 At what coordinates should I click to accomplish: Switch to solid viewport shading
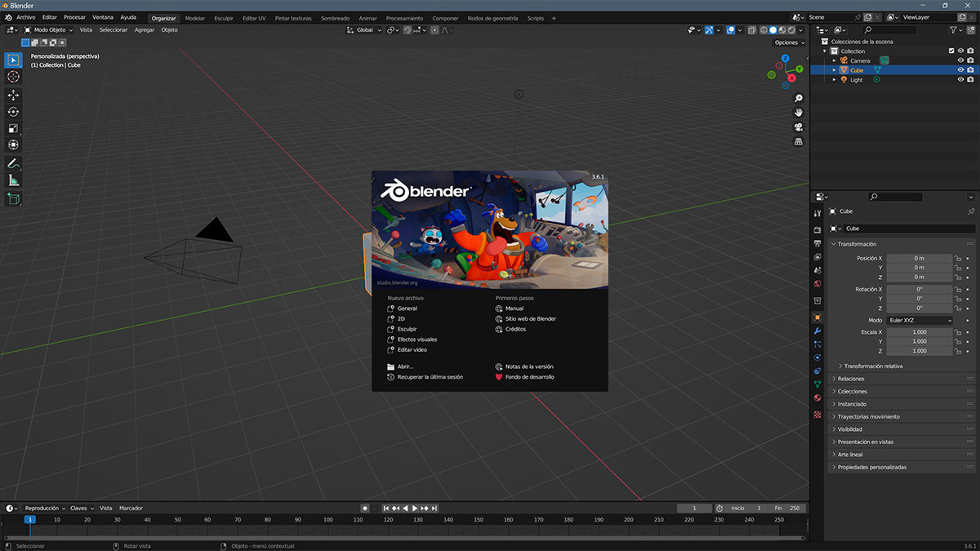[x=773, y=30]
